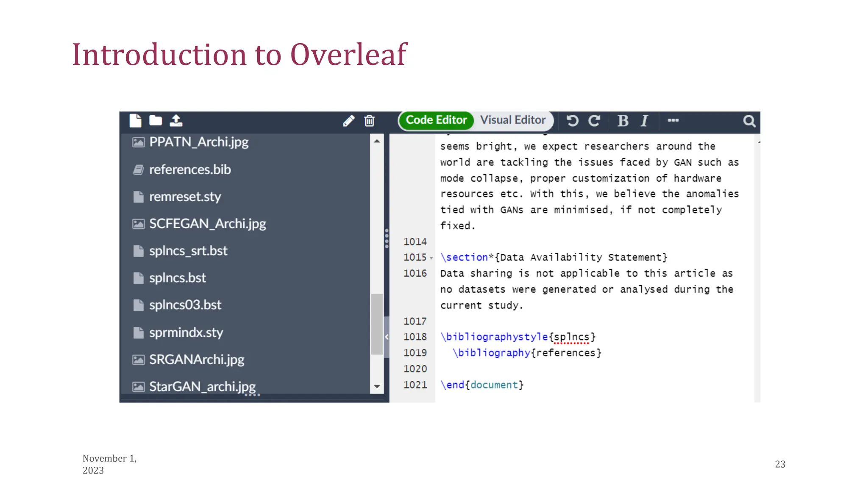Place cursor on \bibliography{references} line
Screen dimensions: 868x488
(x=527, y=353)
